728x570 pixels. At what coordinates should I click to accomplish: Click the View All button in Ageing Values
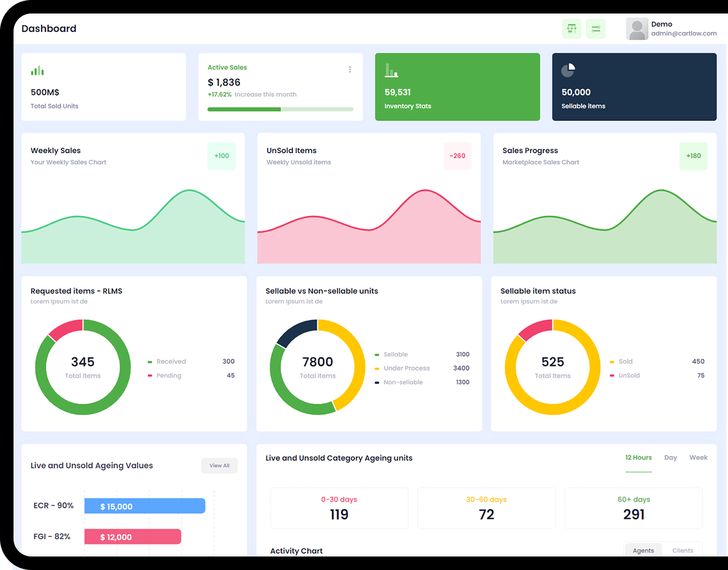219,466
